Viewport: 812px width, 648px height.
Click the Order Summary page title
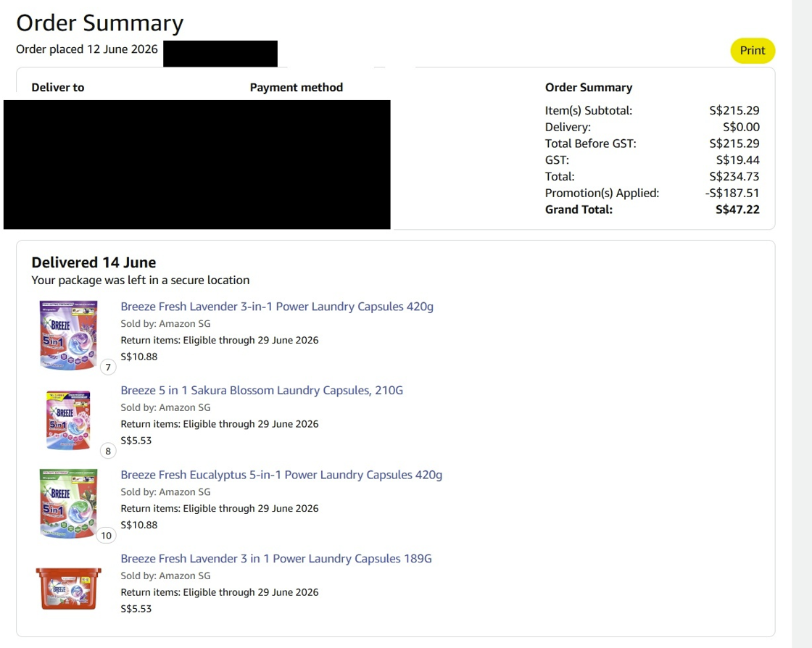(x=100, y=23)
